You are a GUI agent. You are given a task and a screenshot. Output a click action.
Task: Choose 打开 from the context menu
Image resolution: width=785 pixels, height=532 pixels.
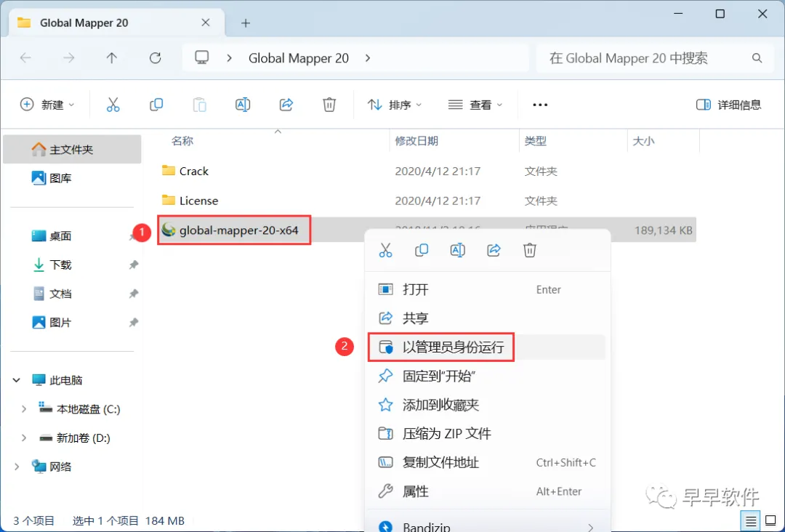488,289
